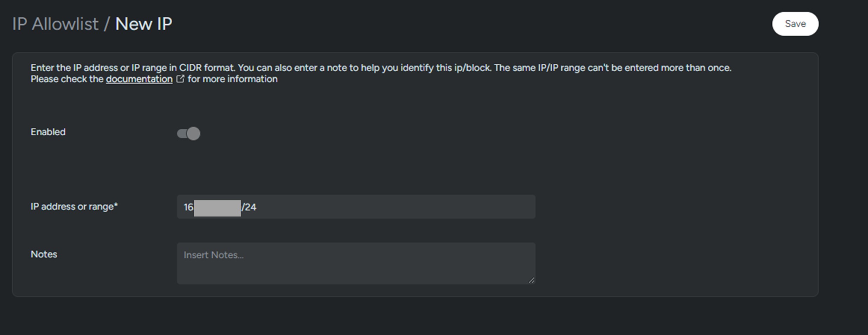This screenshot has height=335, width=868.
Task: Click inside the Notes text area
Action: [x=356, y=267]
